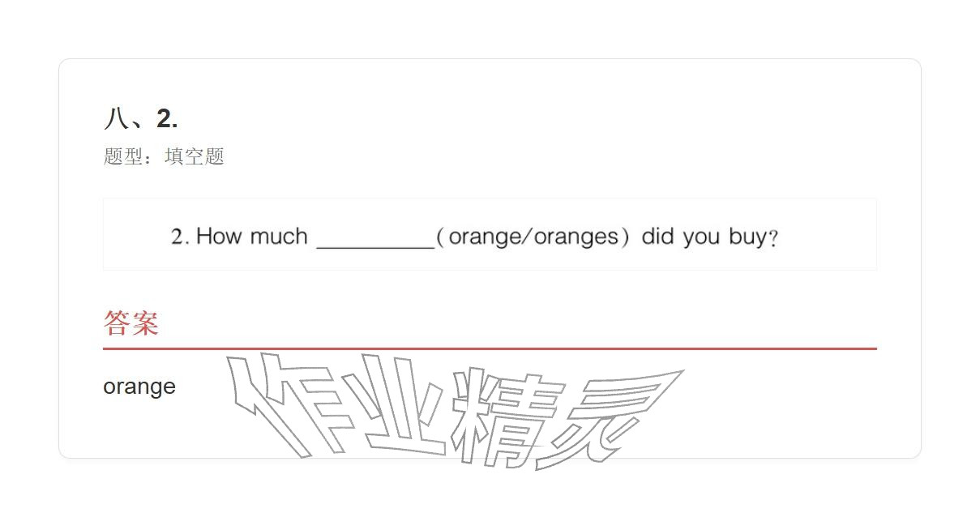Click the words "How much" in the question
Viewport: 980px width, 517px height.
click(x=252, y=236)
